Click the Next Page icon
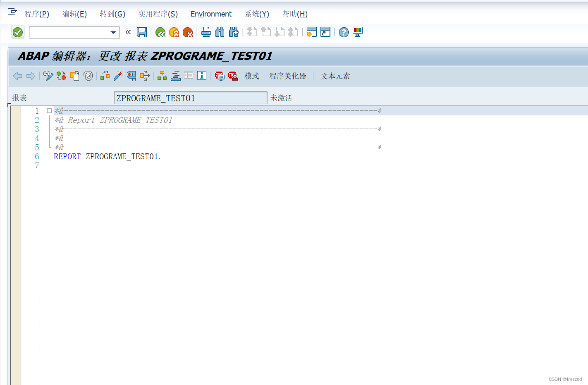This screenshot has width=588, height=385. 280,32
